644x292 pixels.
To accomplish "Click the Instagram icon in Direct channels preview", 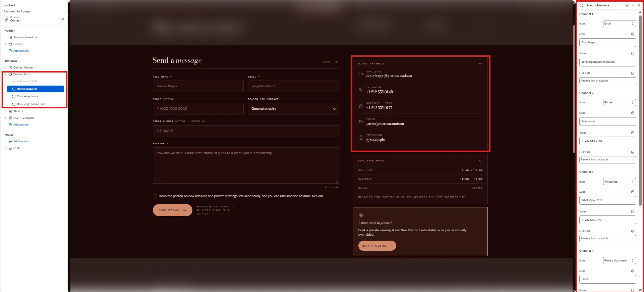I will [x=361, y=138].
